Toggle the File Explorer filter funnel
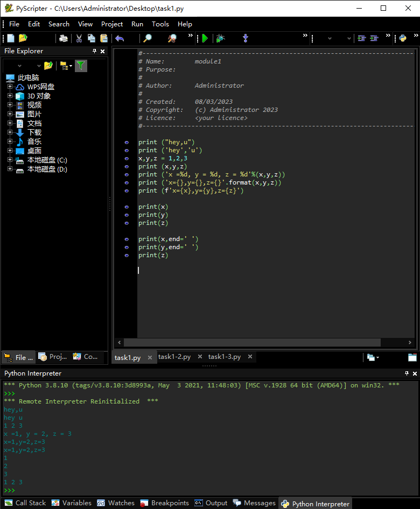Viewport: 420px width, 509px height. [x=81, y=66]
